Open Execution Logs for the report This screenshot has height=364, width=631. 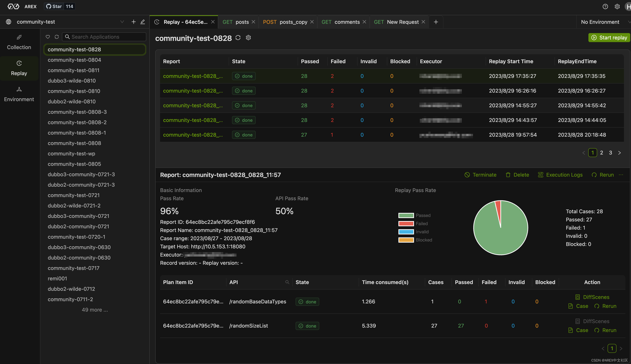[560, 175]
